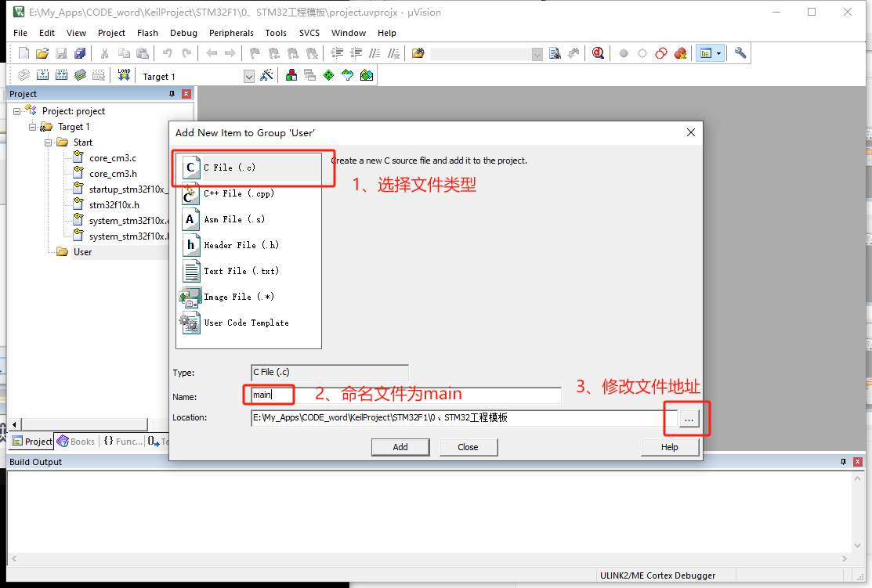Click the Indent selected text icon
This screenshot has height=588, width=872.
tap(337, 53)
